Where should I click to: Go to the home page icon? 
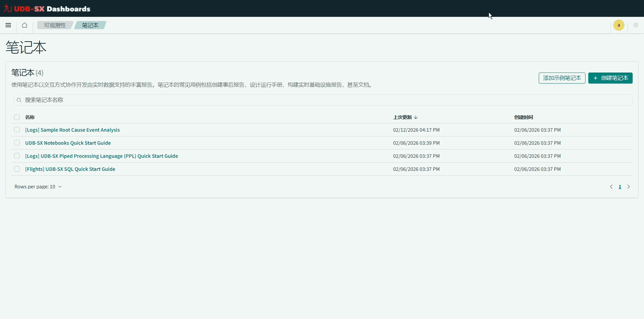24,25
